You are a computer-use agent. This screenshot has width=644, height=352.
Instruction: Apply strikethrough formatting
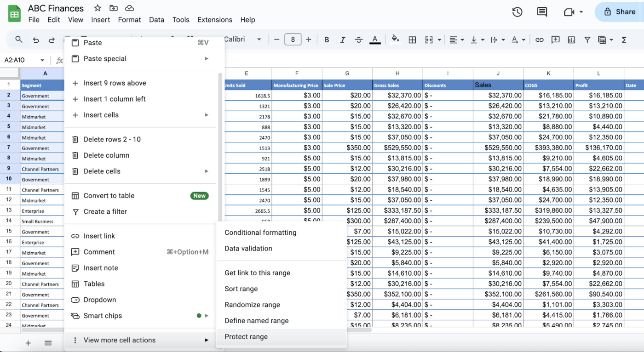coord(359,40)
